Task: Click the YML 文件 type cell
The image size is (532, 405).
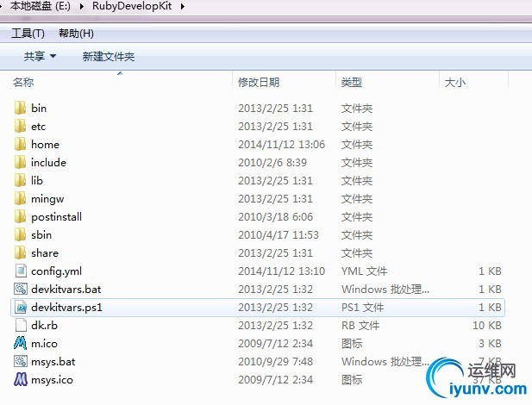Action: click(365, 271)
